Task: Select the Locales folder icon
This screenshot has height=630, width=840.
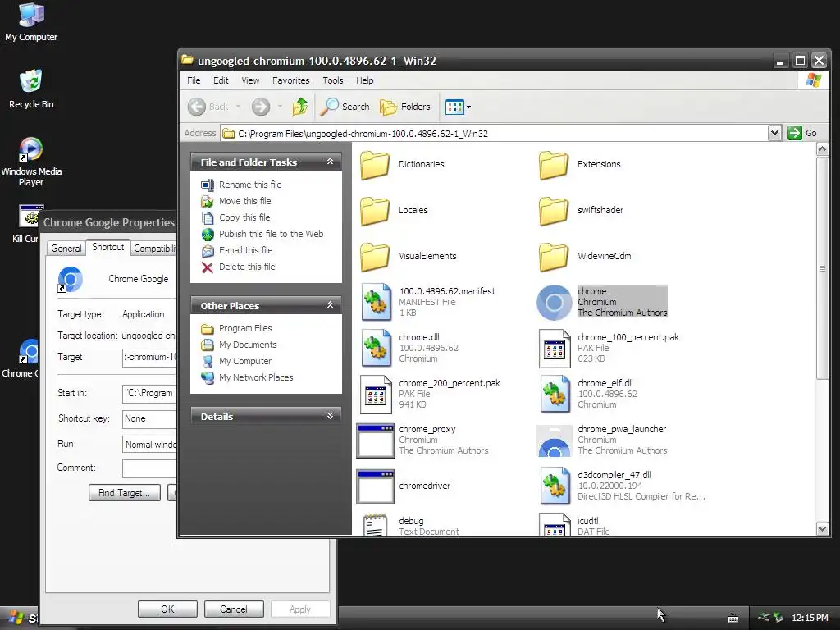Action: 375,211
